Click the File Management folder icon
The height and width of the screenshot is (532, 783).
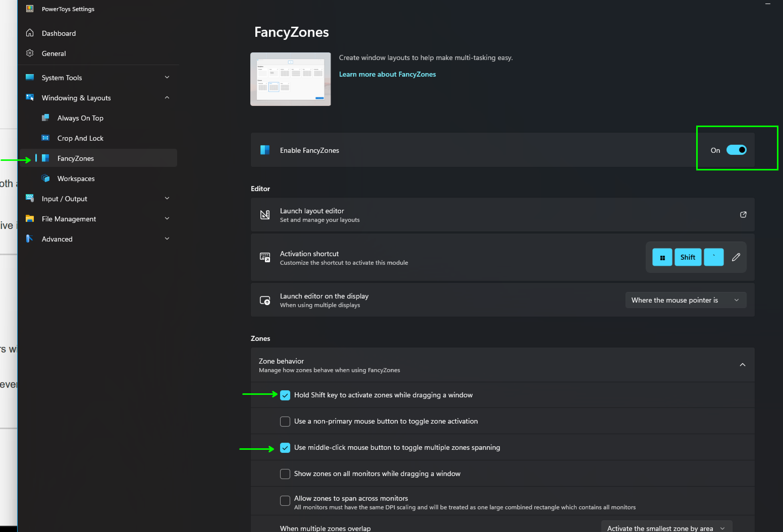coord(30,219)
